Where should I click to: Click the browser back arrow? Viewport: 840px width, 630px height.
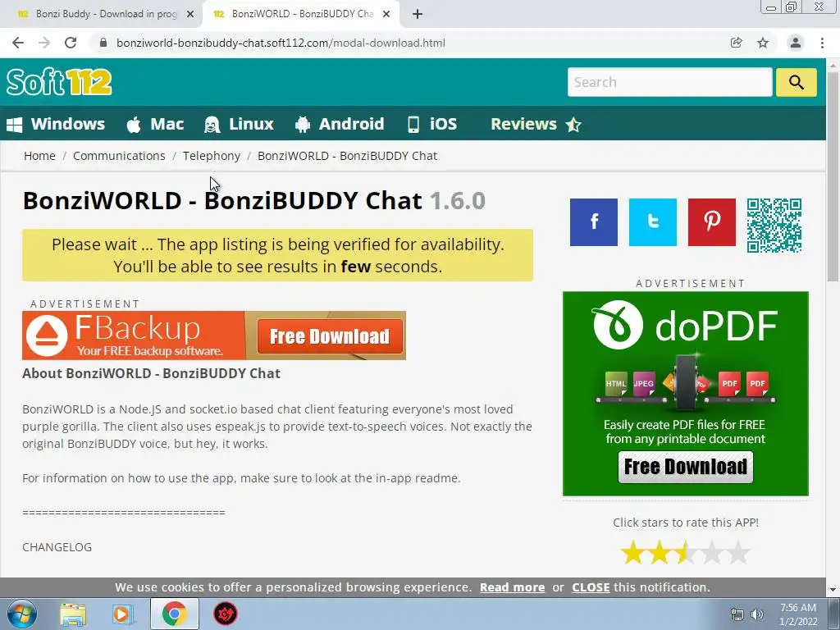tap(18, 43)
